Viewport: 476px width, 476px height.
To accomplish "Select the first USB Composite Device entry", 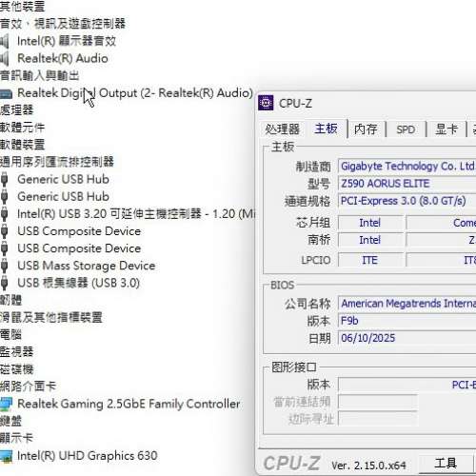I will point(79,231).
